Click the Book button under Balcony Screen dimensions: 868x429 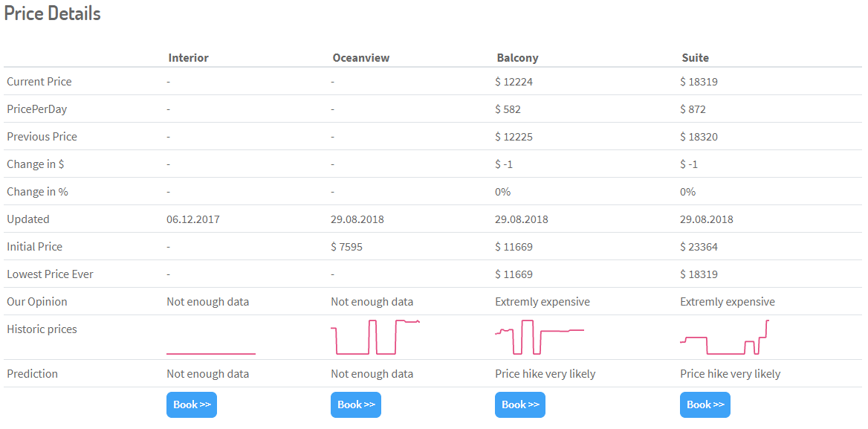pyautogui.click(x=519, y=404)
